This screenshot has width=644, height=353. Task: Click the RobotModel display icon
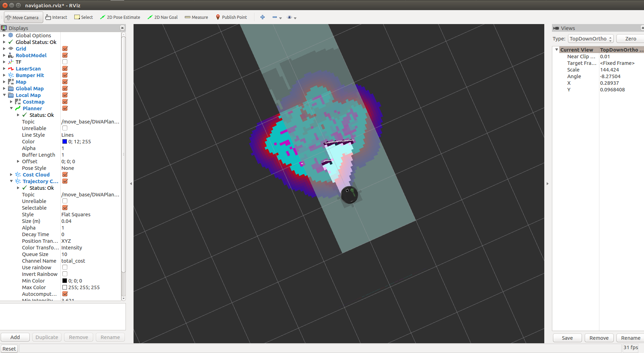[11, 55]
